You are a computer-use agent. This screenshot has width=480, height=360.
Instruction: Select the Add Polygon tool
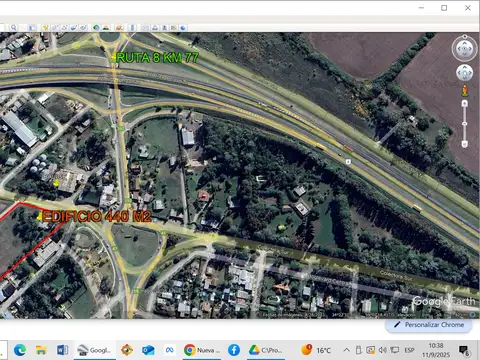55,28
